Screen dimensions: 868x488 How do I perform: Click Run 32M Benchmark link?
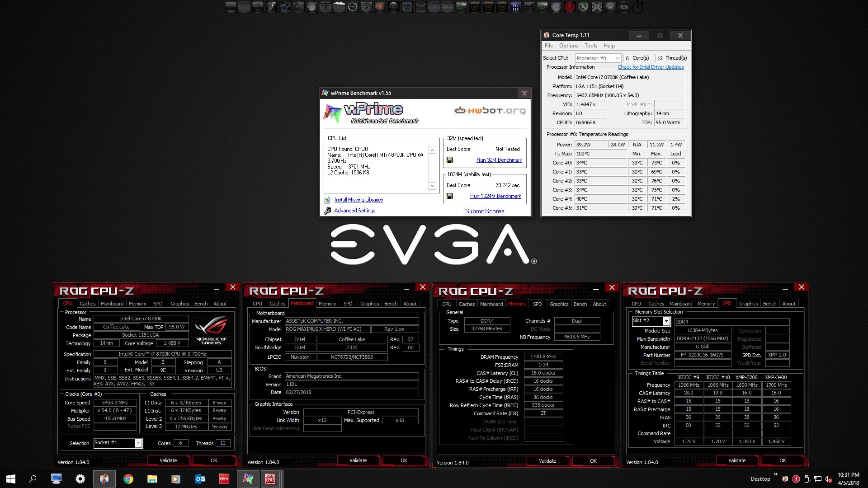(x=499, y=160)
